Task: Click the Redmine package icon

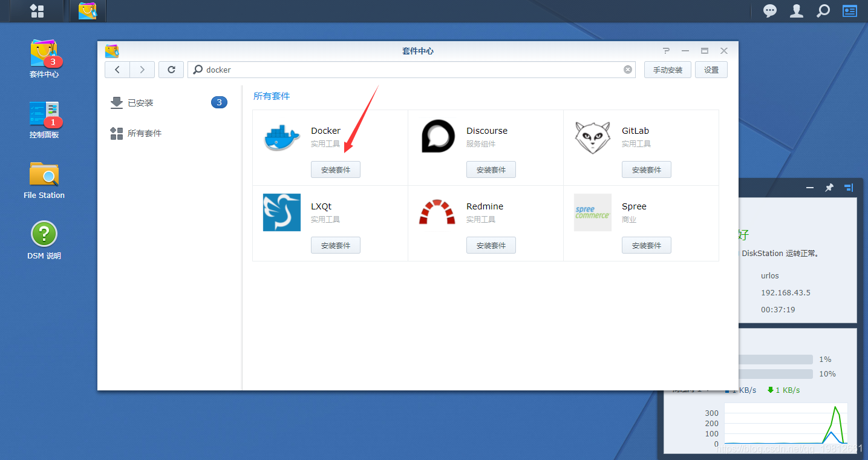Action: point(437,212)
